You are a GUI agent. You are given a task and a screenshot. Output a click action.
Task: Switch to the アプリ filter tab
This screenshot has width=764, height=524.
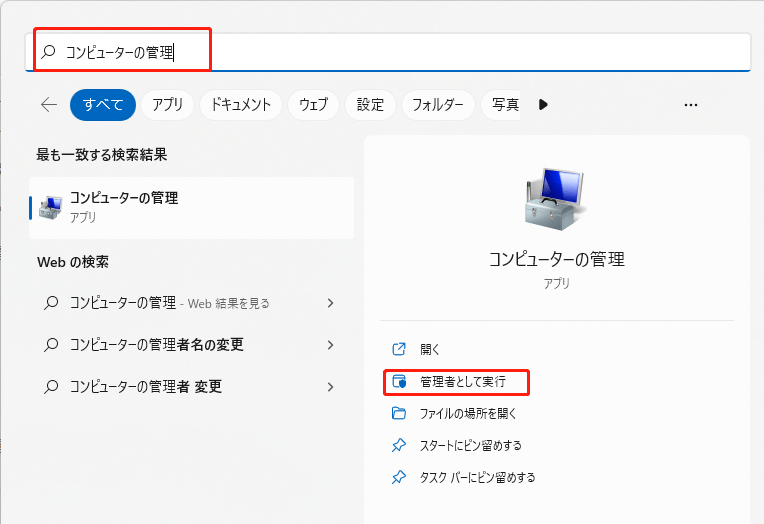pos(168,105)
